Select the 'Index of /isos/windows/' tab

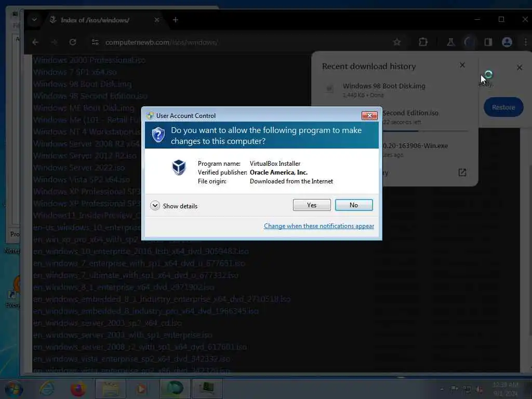point(104,20)
